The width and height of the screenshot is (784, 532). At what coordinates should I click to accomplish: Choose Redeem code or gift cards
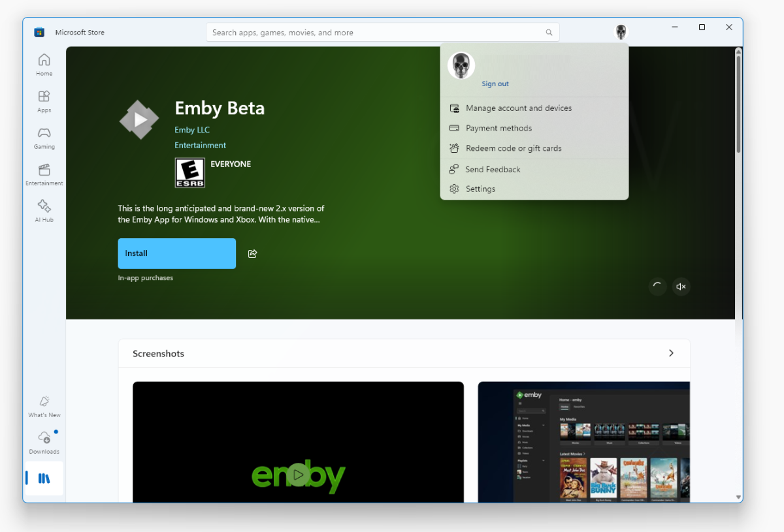pyautogui.click(x=534, y=148)
